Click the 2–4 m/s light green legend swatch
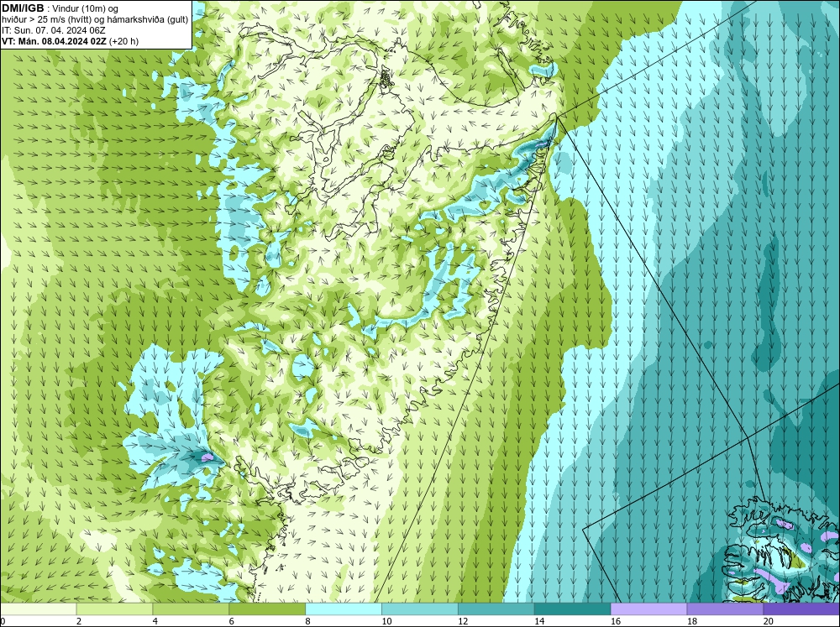Screen dimensions: 840x627 tap(114, 609)
